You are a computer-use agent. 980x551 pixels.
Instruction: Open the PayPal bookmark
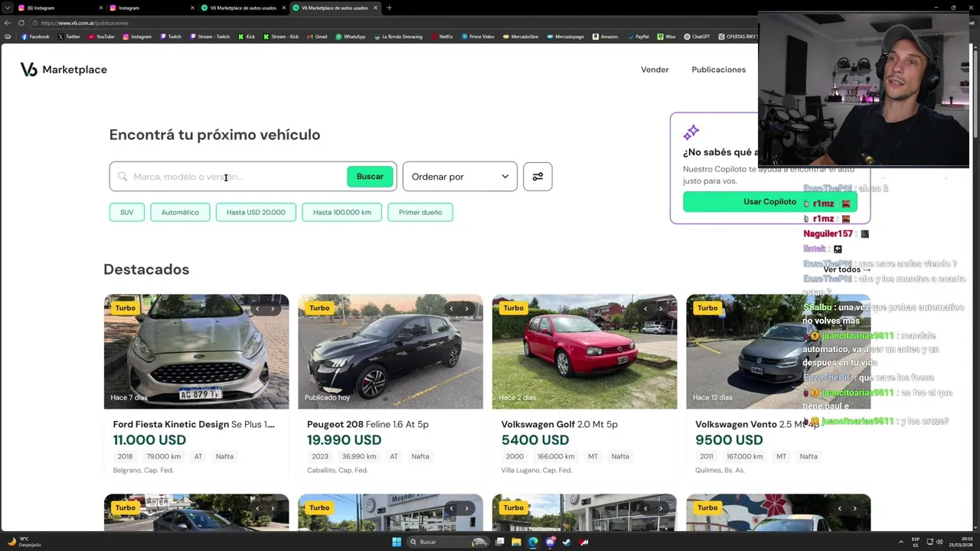638,37
